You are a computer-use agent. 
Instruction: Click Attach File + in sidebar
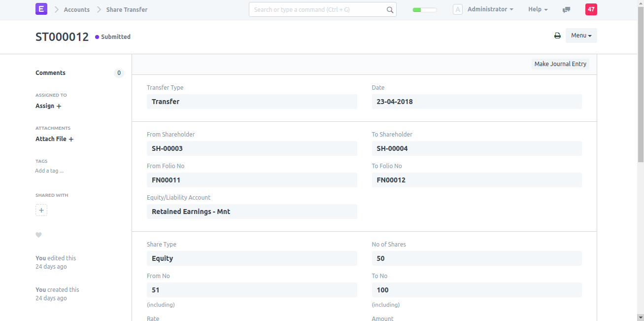54,139
